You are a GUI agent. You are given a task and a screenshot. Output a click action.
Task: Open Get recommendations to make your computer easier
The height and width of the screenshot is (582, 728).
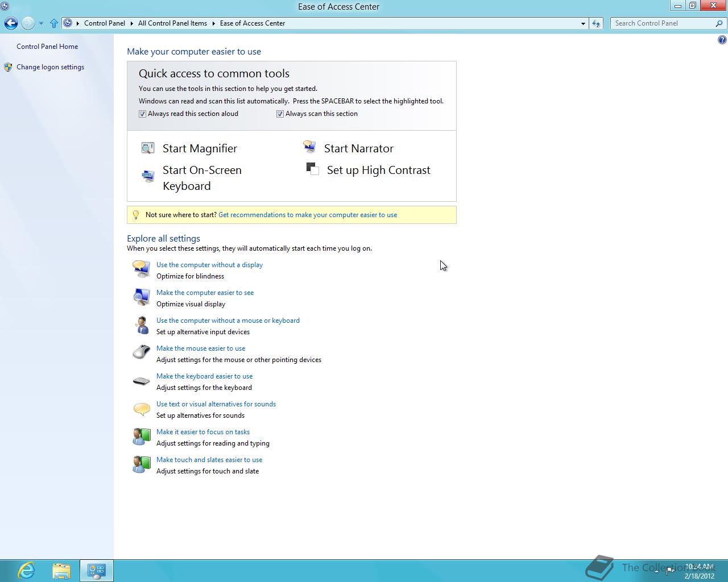308,215
